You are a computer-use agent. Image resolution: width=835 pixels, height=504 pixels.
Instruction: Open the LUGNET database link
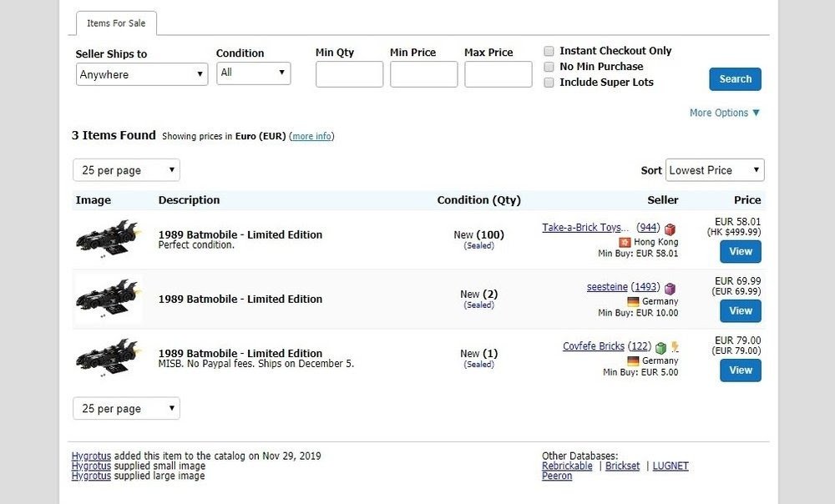coord(671,466)
